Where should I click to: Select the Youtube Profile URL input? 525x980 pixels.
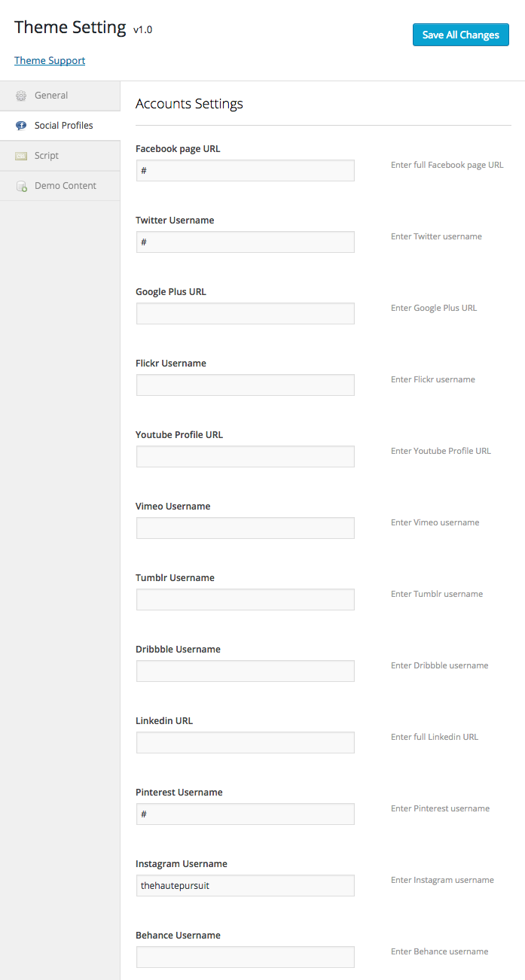pos(245,456)
